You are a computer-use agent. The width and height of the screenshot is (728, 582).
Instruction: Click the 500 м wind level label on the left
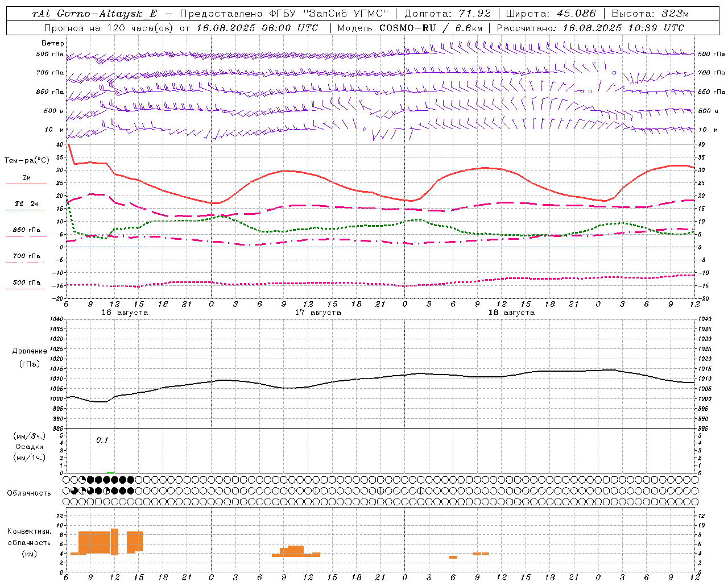tap(53, 111)
